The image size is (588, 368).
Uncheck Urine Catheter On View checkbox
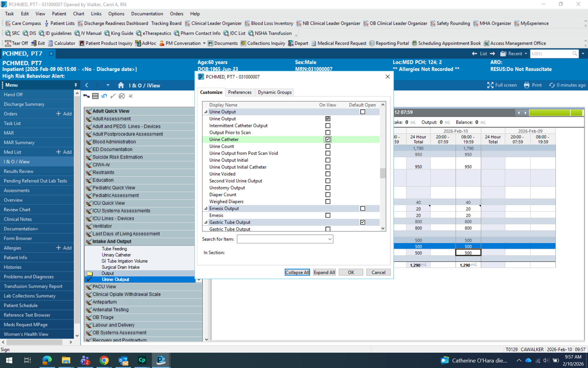click(x=328, y=140)
